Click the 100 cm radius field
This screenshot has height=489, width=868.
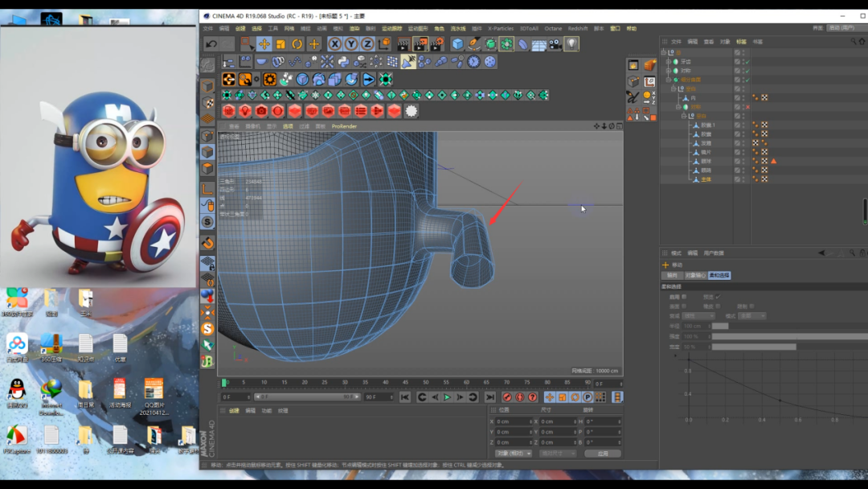tap(696, 327)
